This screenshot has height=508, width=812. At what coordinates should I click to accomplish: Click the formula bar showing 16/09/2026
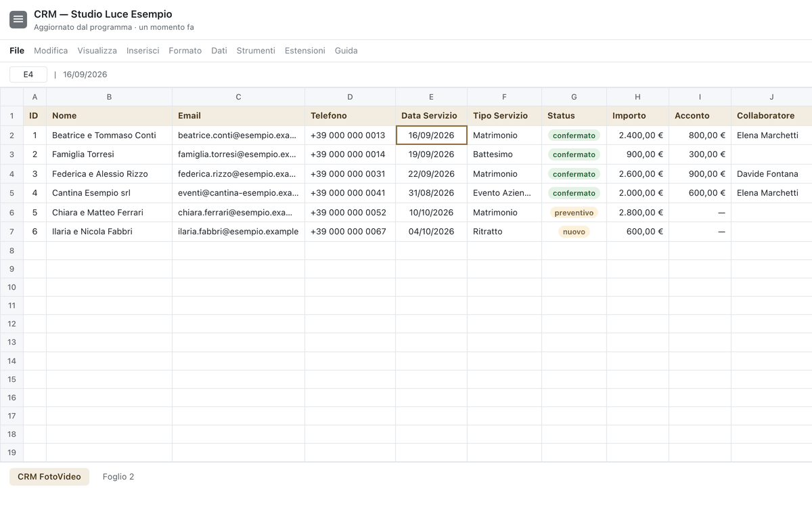point(85,75)
